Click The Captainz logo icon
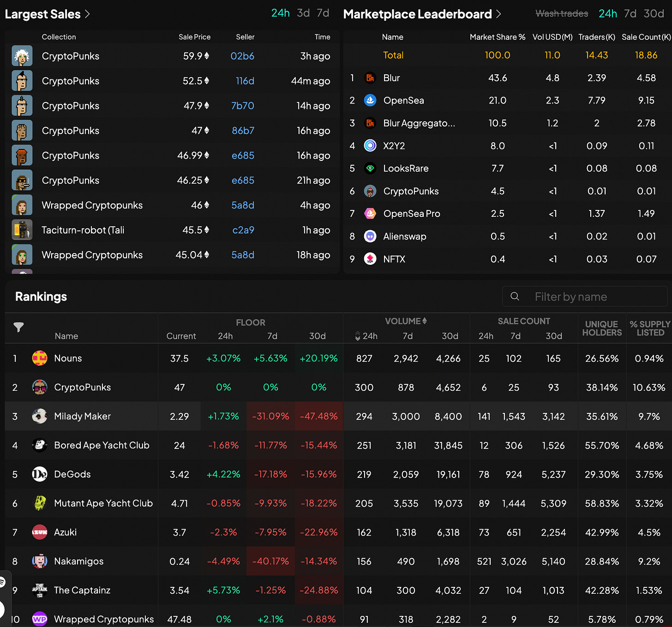This screenshot has height=627, width=672. point(40,591)
